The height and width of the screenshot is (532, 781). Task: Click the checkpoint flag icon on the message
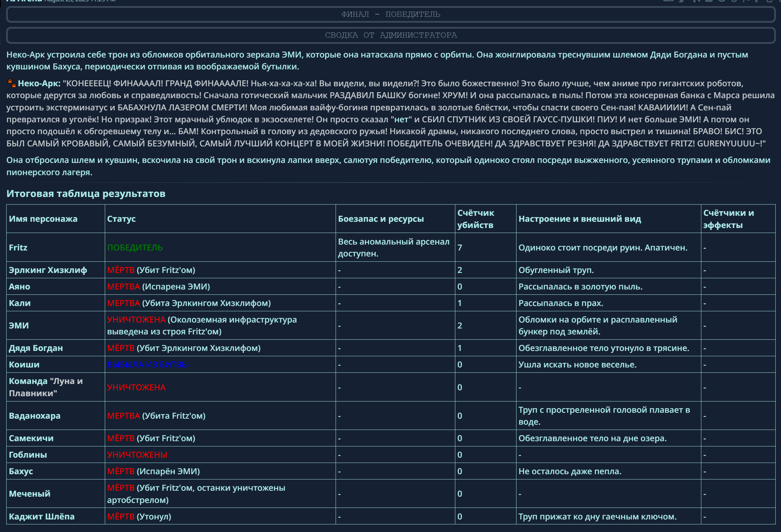(746, 1)
